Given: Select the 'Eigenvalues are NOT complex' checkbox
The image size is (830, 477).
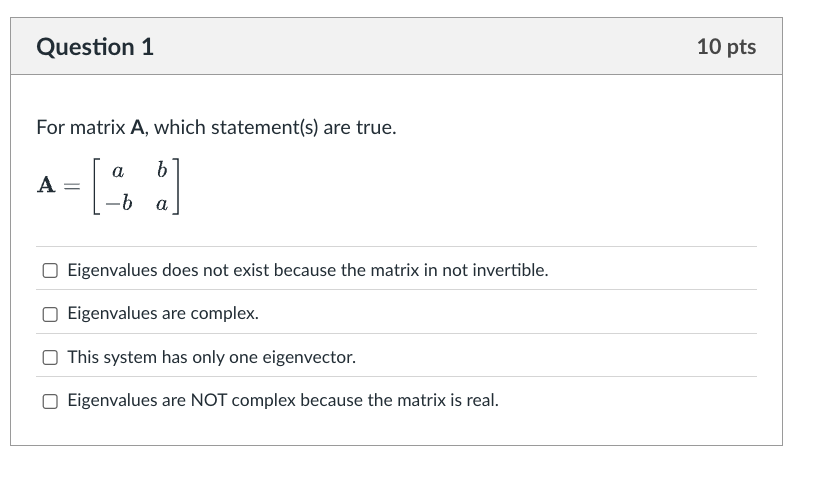Looking at the screenshot, I should click(x=50, y=401).
